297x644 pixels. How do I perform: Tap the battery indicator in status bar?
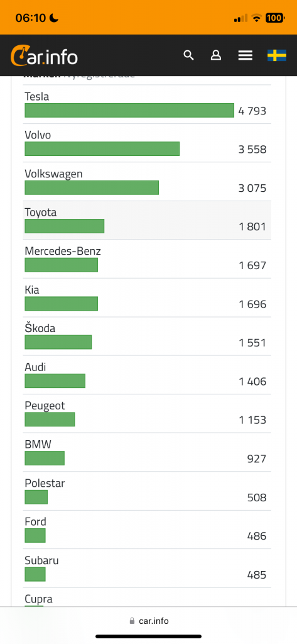275,18
